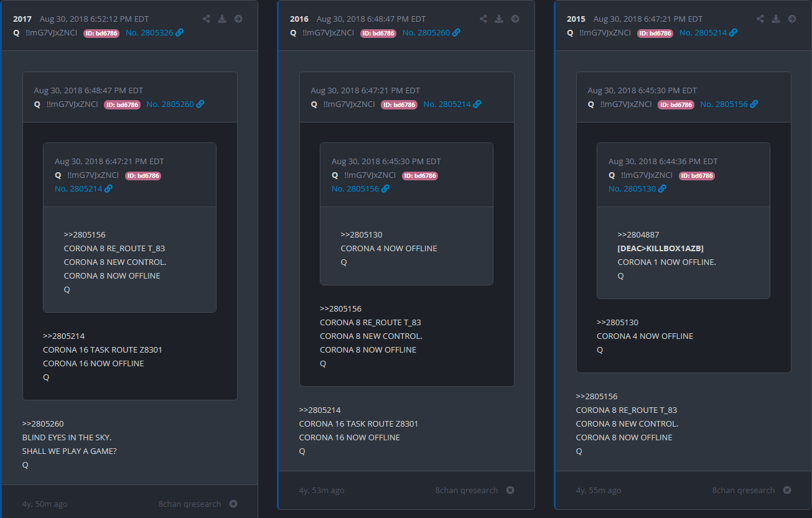
Task: Click the 4y, 55m ago label
Action: [x=599, y=490]
